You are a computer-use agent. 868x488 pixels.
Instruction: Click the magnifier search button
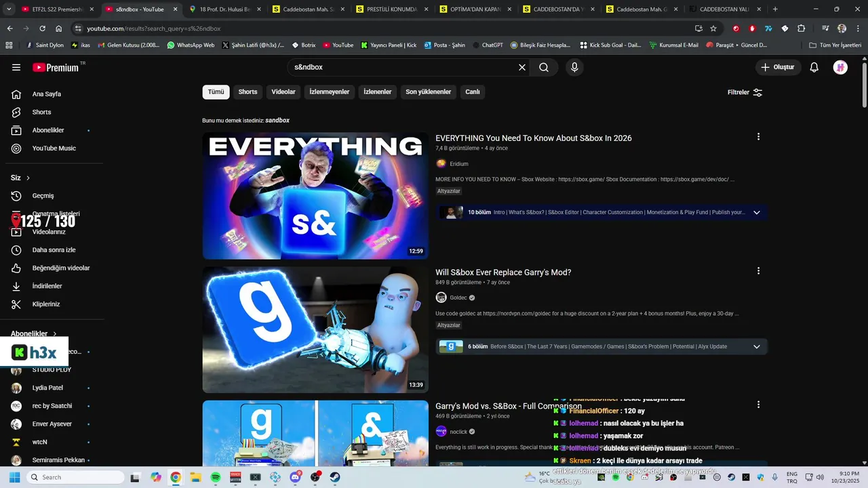544,67
